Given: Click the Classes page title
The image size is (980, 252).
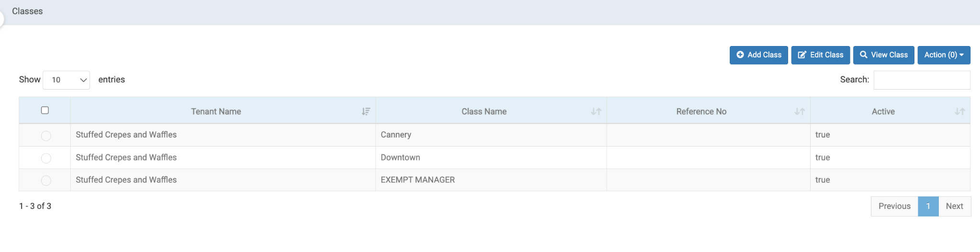Looking at the screenshot, I should pos(27,11).
